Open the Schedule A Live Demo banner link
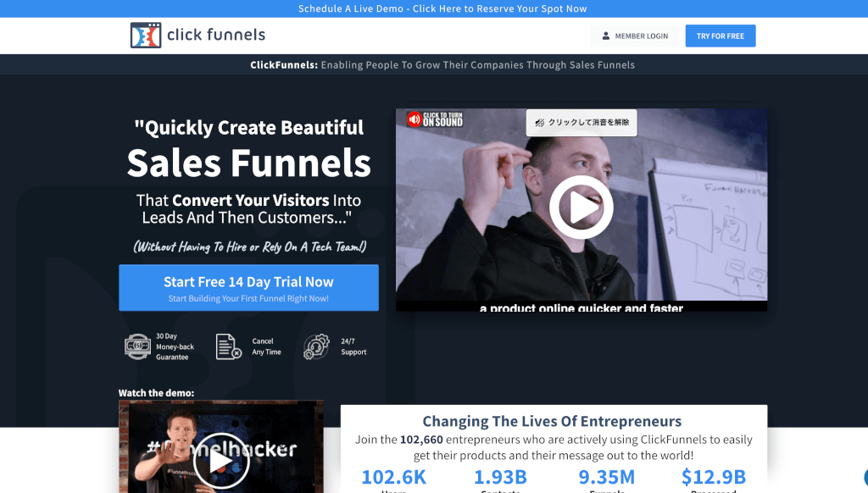The width and height of the screenshot is (868, 493). 442,8
